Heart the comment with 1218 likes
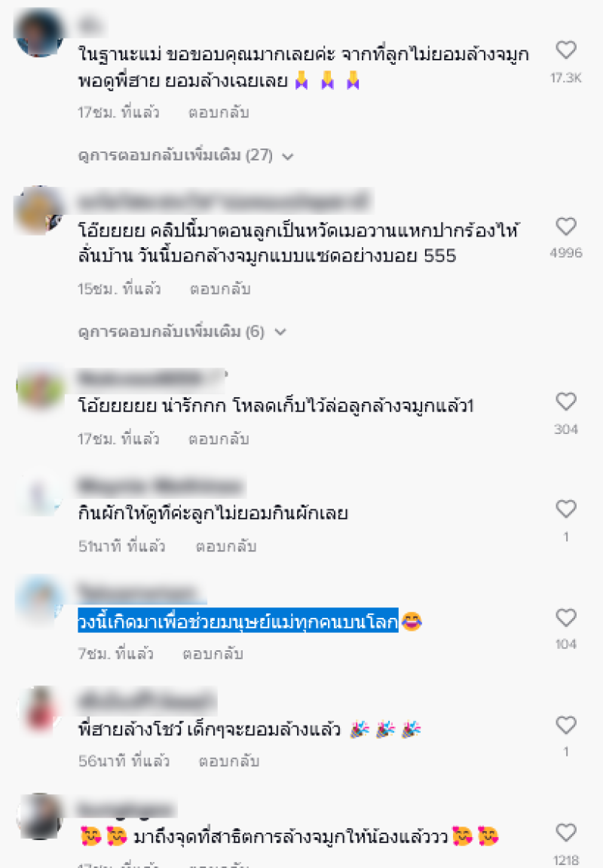Image resolution: width=603 pixels, height=868 pixels. coord(566,833)
